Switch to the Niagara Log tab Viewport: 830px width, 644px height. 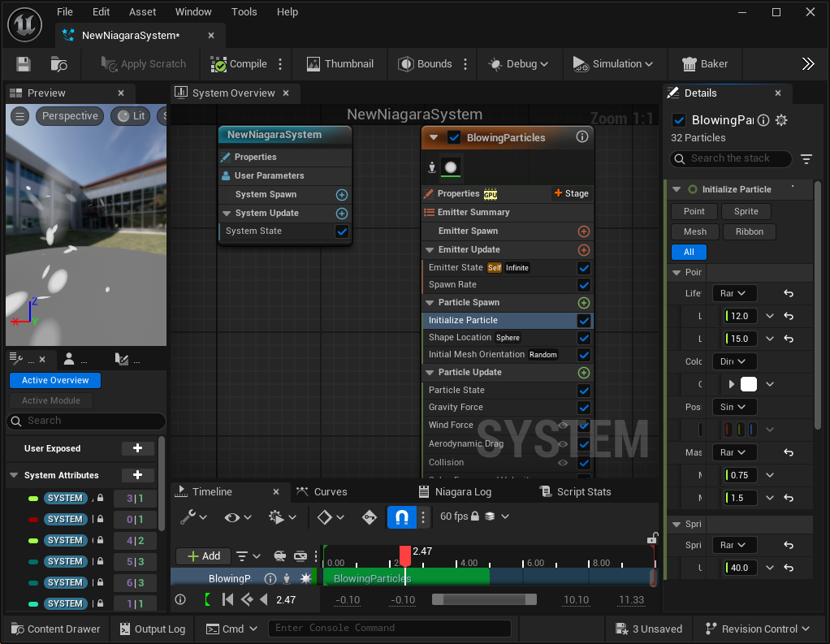pyautogui.click(x=455, y=491)
